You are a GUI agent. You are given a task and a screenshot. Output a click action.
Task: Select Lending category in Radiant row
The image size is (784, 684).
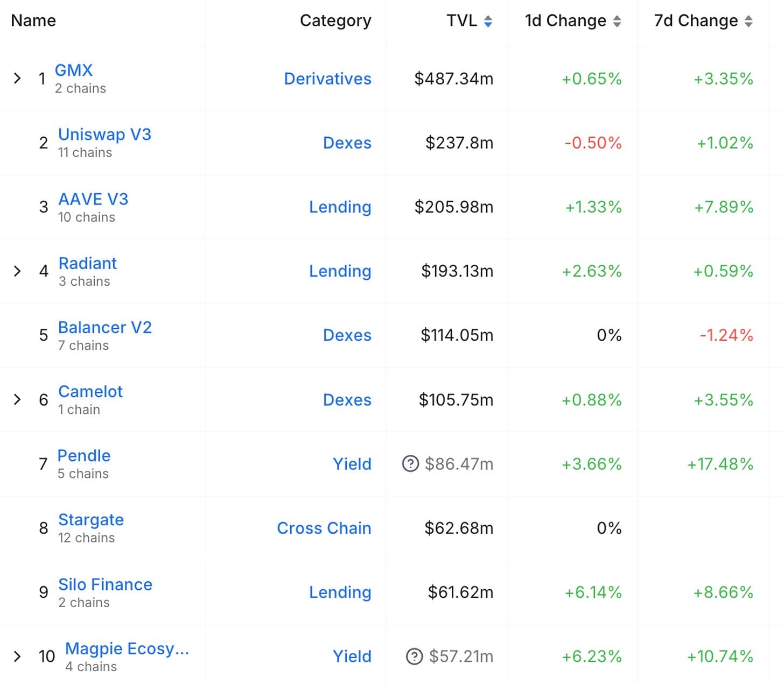pos(340,271)
